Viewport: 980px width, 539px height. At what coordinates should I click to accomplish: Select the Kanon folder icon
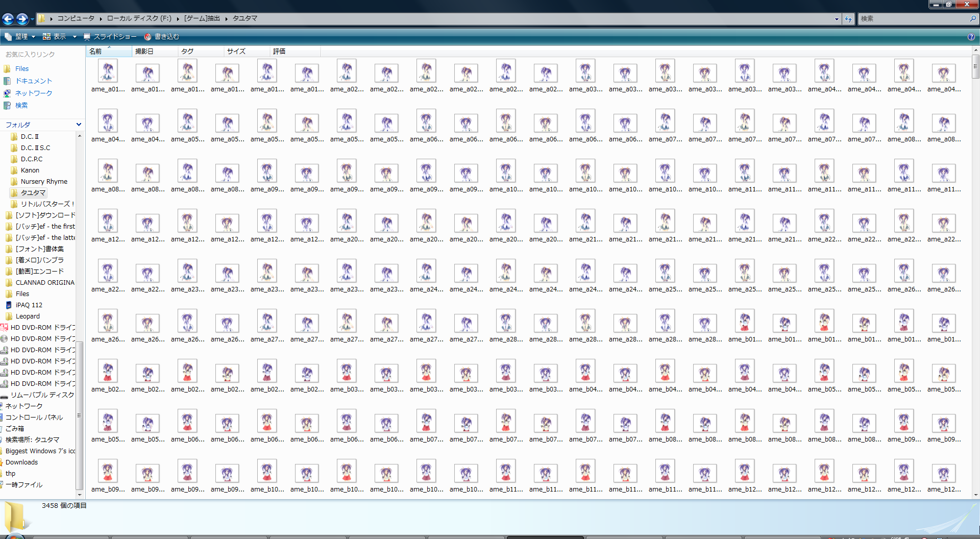[x=14, y=170]
